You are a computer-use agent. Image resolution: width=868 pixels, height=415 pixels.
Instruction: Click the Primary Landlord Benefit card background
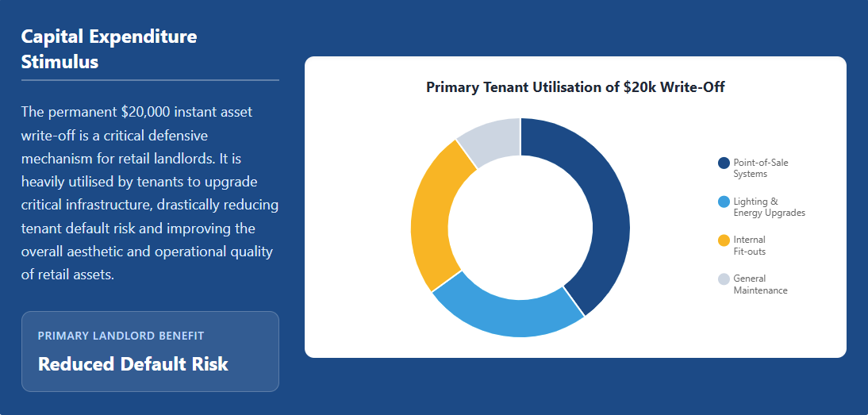point(150,352)
